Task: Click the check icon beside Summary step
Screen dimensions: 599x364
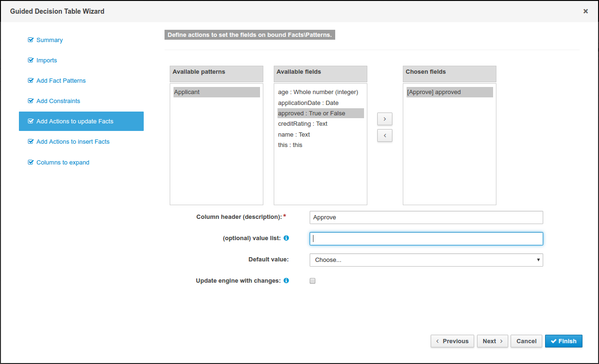Action: coord(31,40)
